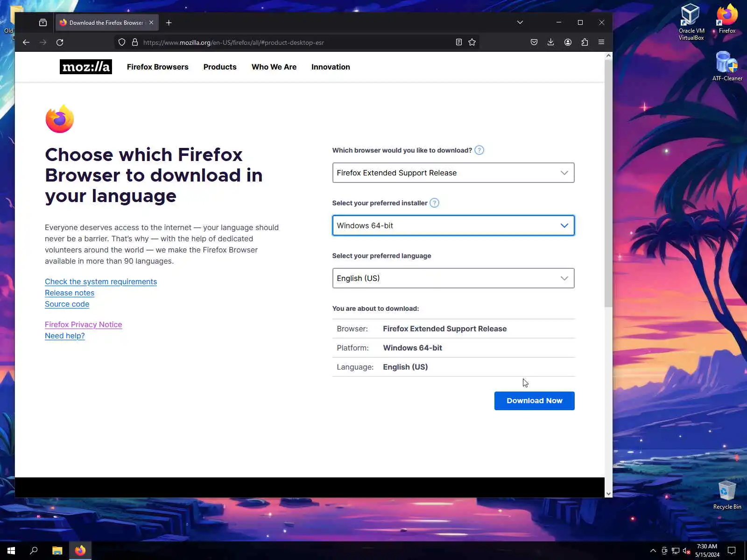
Task: Toggle reader view in the address bar
Action: pos(459,42)
